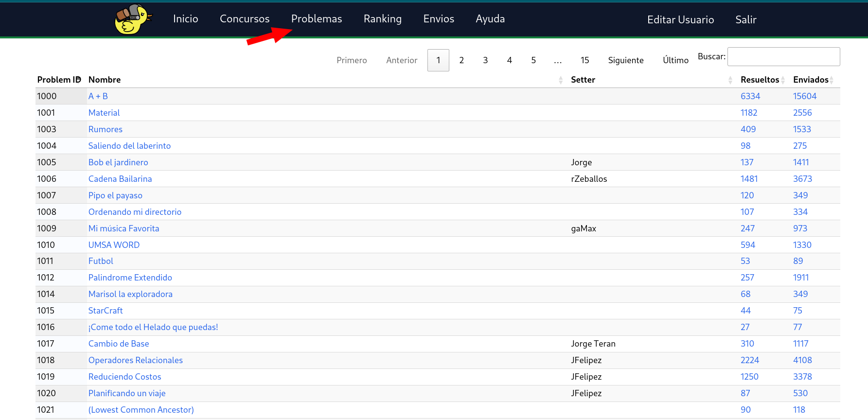Open Reduciendo Costos problem
The image size is (868, 420).
(124, 377)
